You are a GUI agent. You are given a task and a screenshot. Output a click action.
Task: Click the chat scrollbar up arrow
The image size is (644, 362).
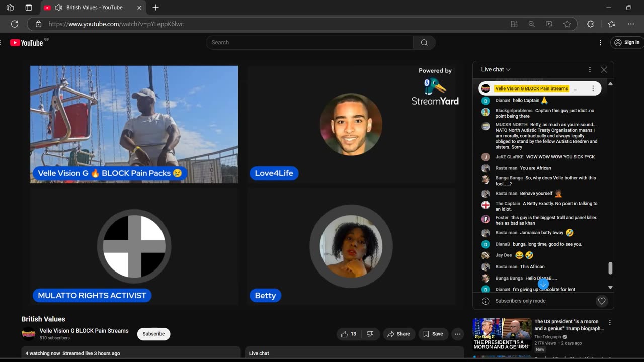click(610, 84)
